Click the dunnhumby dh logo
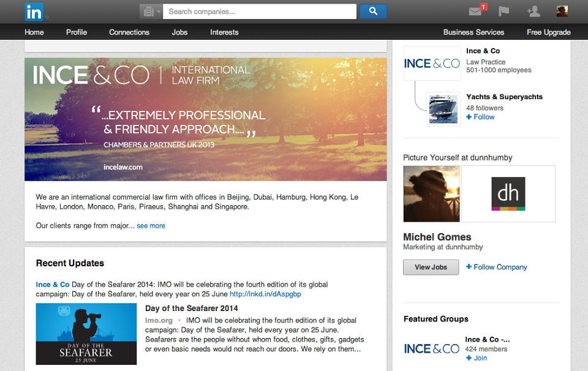The image size is (588, 371). click(508, 193)
